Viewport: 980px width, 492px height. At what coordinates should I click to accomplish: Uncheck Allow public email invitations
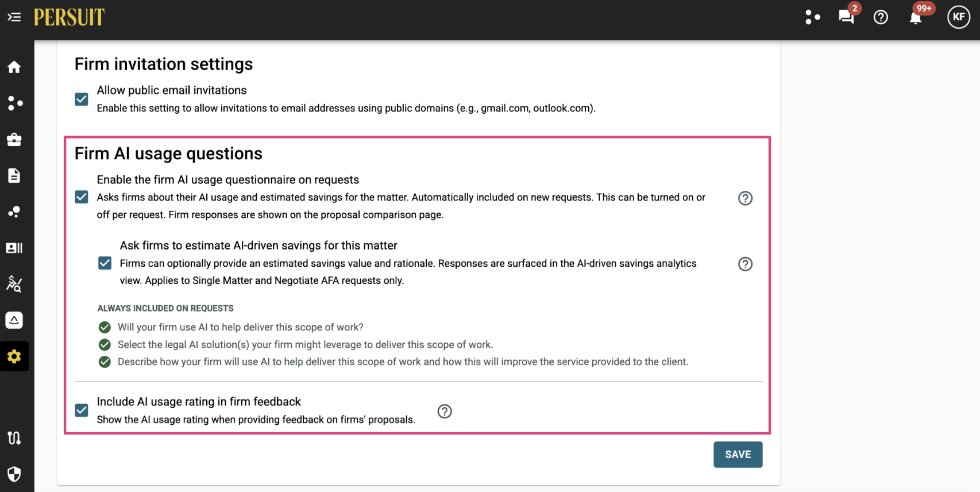(x=82, y=99)
